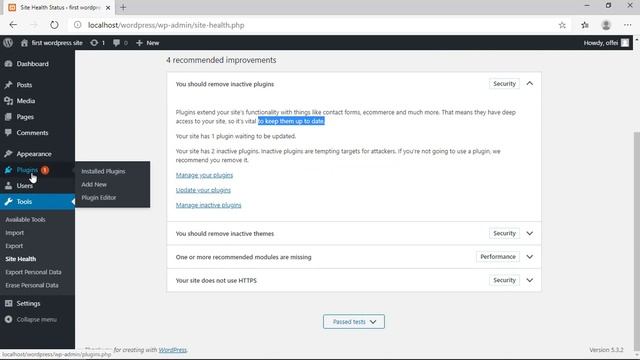Viewport: 640px width, 360px height.
Task: Open Export Personal Data submenu item
Action: (33, 272)
